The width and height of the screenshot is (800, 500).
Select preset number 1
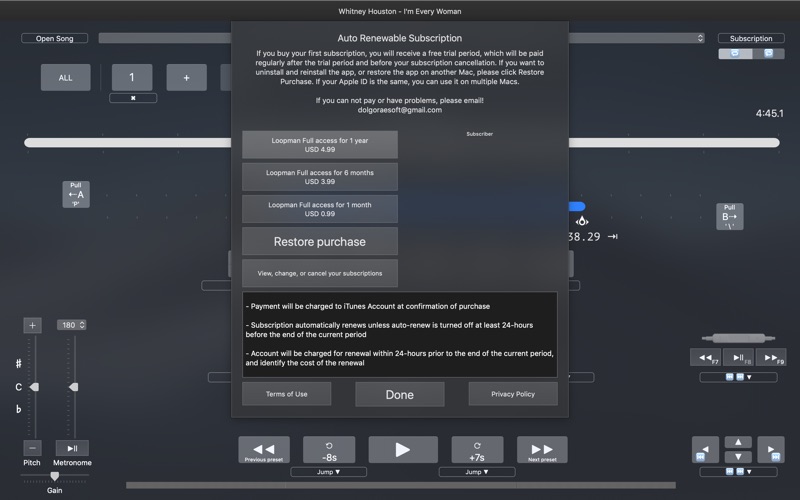(132, 78)
